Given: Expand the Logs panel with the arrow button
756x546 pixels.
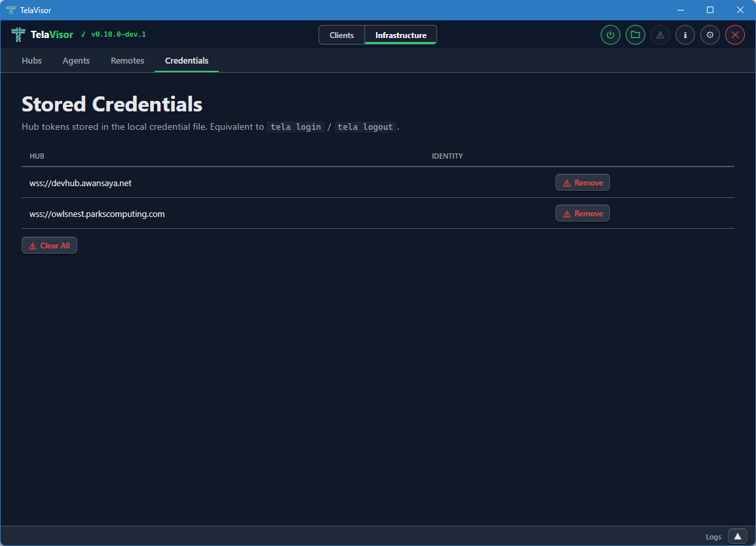Looking at the screenshot, I should point(737,536).
